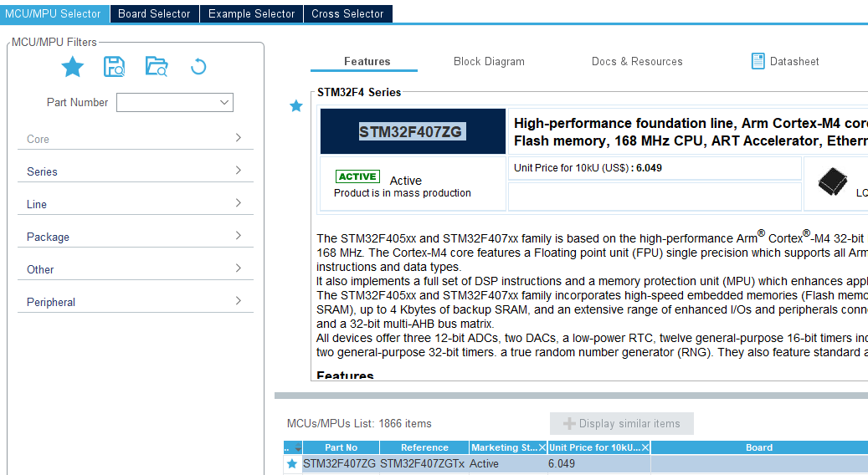This screenshot has height=475, width=868.
Task: Select the STM32F407ZGTx reference cell
Action: pyautogui.click(x=423, y=464)
